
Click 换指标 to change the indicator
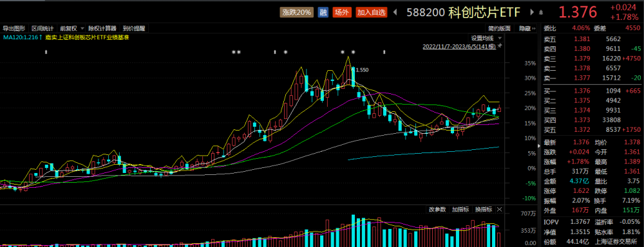[x=484, y=209]
